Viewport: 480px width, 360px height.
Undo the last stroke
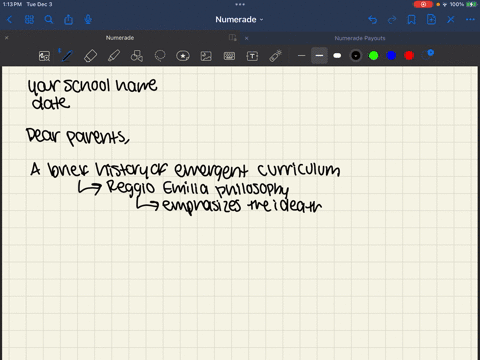click(x=372, y=20)
